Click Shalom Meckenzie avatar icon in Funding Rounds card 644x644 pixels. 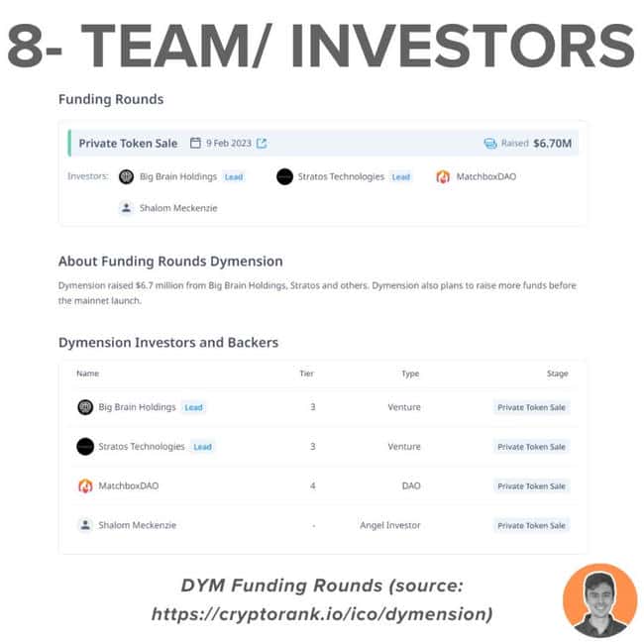point(126,208)
